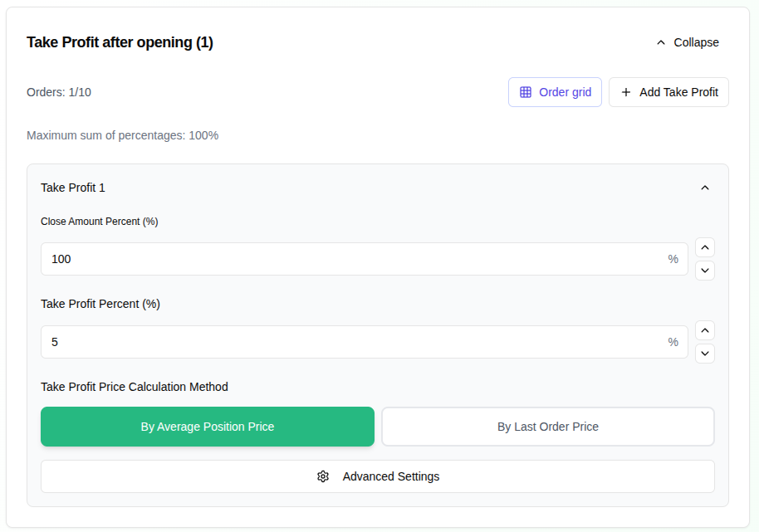
Task: Collapse the Take Profit 1 panel chevron
Action: 705,188
